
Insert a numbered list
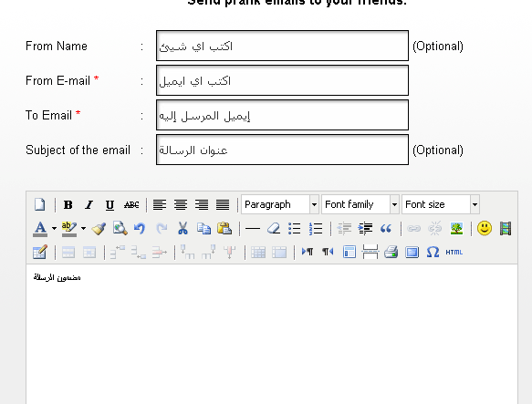click(316, 228)
